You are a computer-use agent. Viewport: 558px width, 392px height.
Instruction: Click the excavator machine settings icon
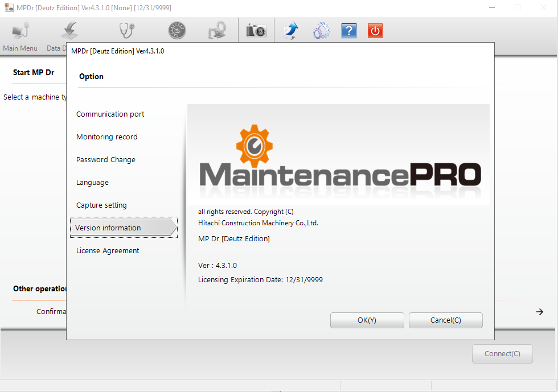(217, 30)
